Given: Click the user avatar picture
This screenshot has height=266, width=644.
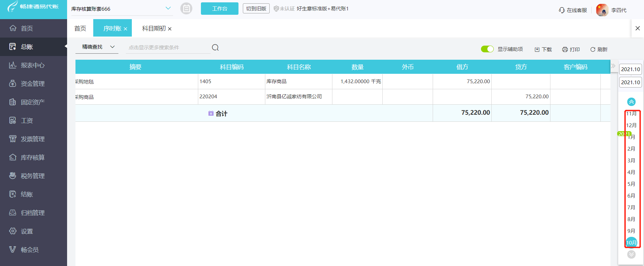Looking at the screenshot, I should 602,10.
